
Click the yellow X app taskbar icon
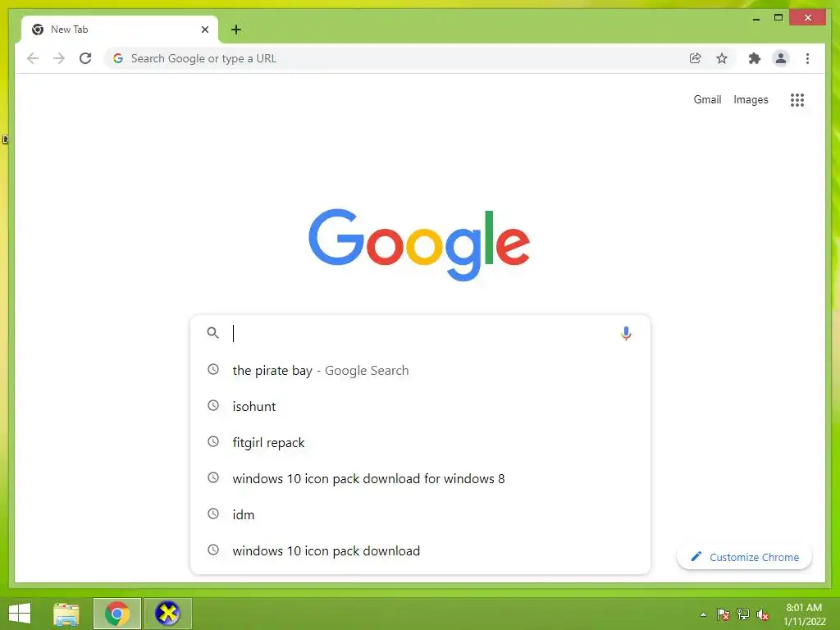[x=167, y=614]
